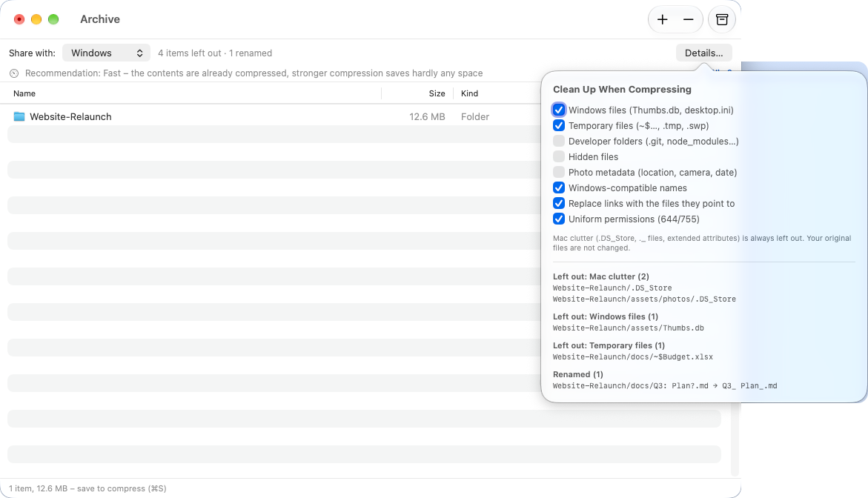
Task: Click the Mac clutter always left out note
Action: pos(702,243)
